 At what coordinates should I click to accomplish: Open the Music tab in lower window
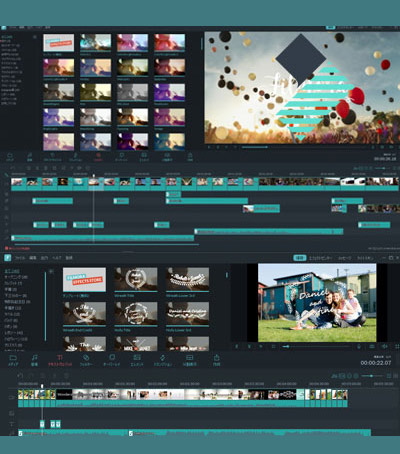coord(34,360)
